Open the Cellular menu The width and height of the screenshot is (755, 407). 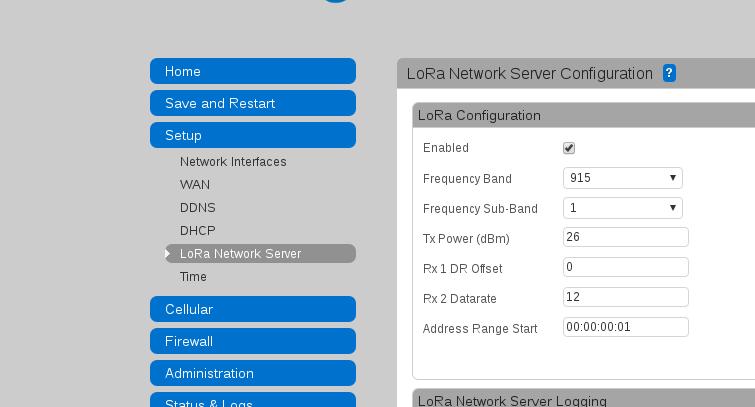click(253, 309)
